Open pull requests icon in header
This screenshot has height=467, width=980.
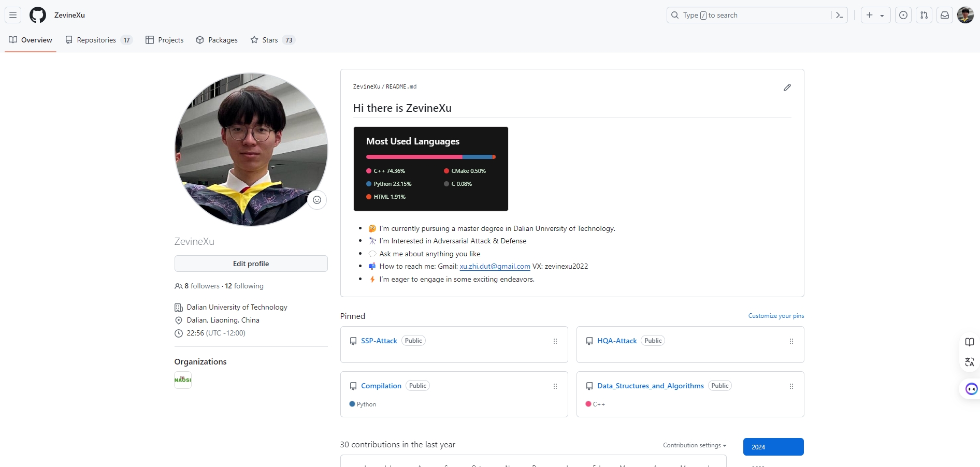click(x=924, y=15)
